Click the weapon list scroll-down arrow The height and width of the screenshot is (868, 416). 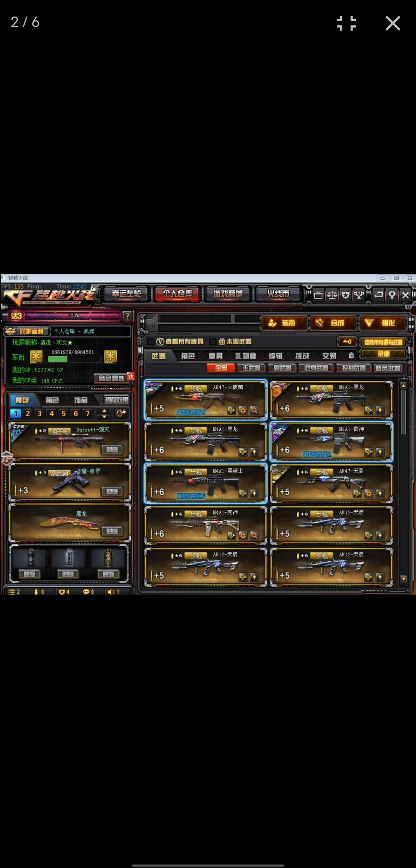[403, 578]
